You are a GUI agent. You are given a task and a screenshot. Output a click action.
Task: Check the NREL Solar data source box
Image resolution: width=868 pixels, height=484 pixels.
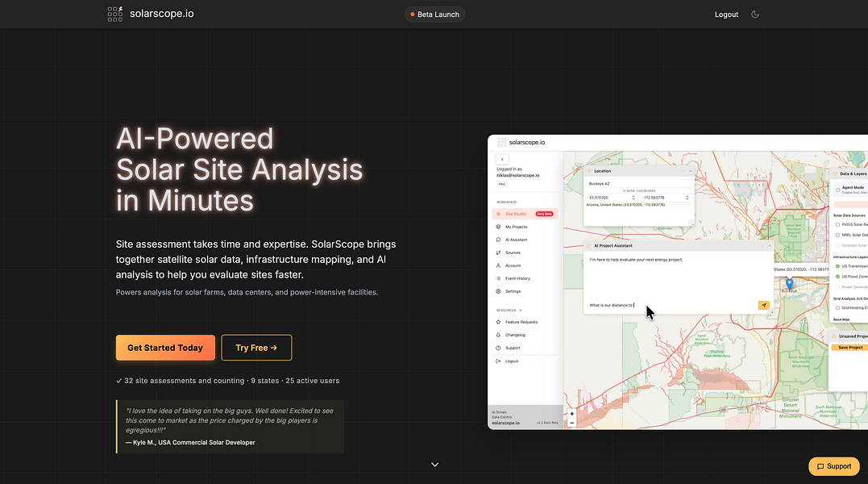point(837,235)
